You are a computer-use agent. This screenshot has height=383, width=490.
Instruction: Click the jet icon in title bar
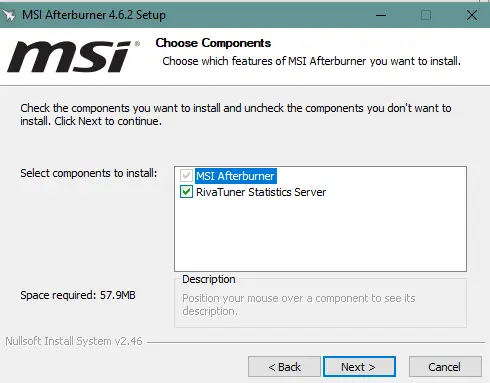9,15
